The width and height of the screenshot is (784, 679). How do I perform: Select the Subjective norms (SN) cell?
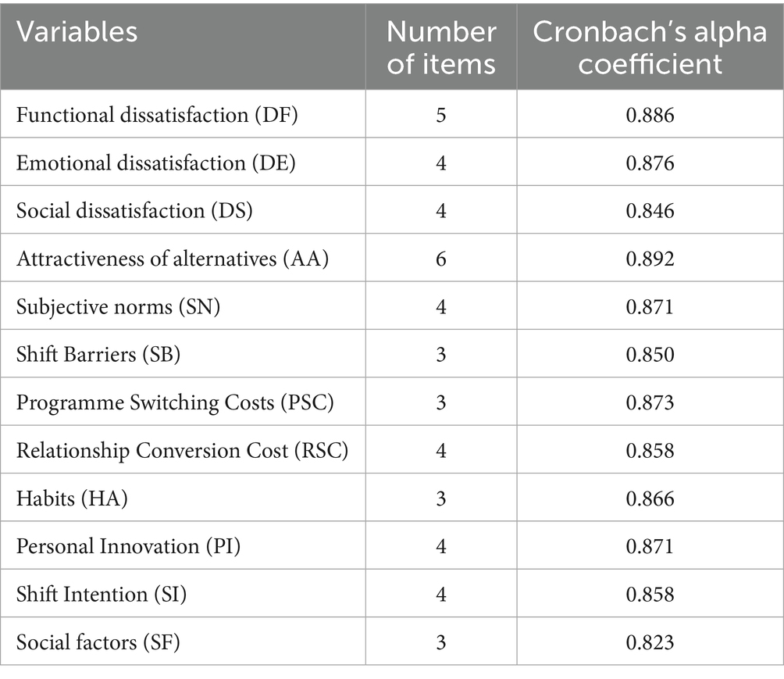click(x=119, y=307)
